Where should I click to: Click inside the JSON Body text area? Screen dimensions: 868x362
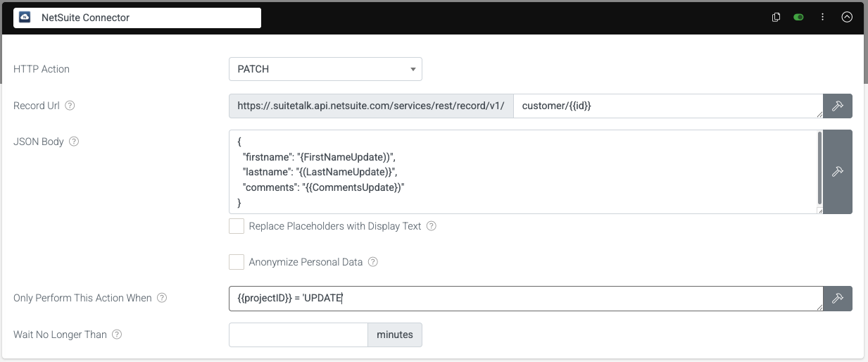[522, 171]
